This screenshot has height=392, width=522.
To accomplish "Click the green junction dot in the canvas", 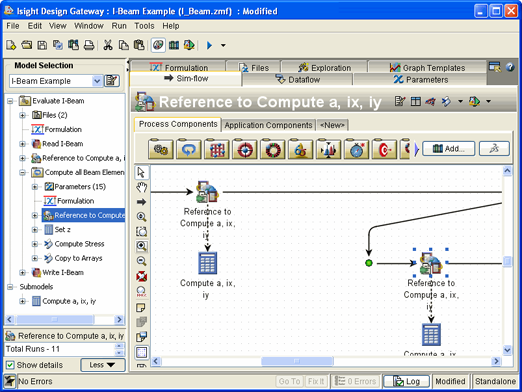I will 369,263.
